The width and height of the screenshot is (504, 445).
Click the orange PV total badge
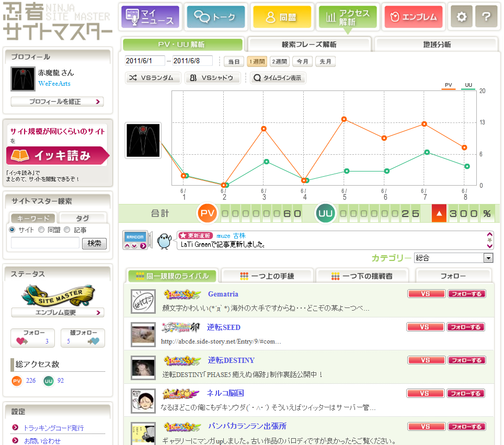pyautogui.click(x=208, y=213)
